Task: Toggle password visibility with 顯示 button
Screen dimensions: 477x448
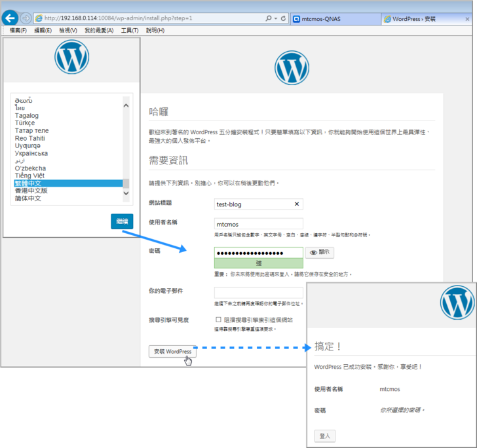Action: (x=320, y=252)
